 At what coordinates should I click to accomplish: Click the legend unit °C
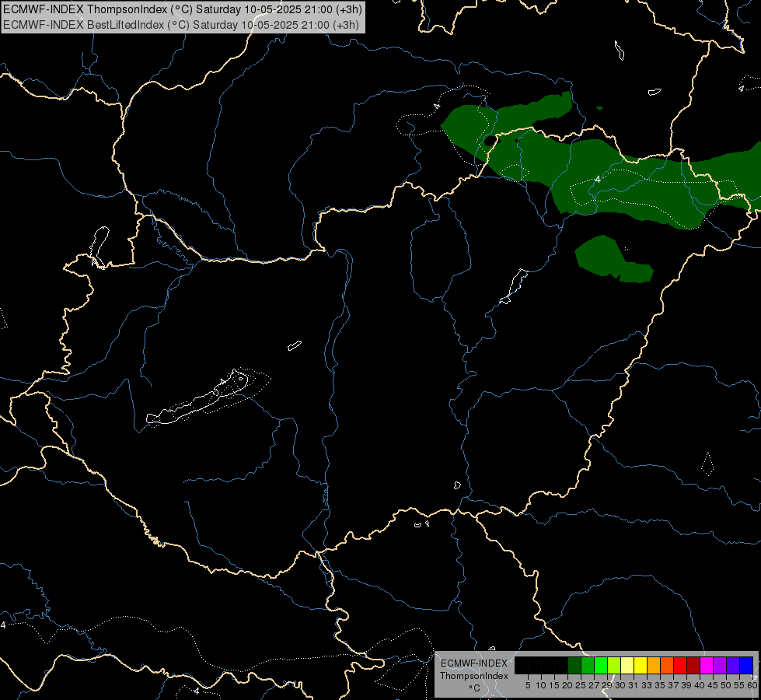475,688
